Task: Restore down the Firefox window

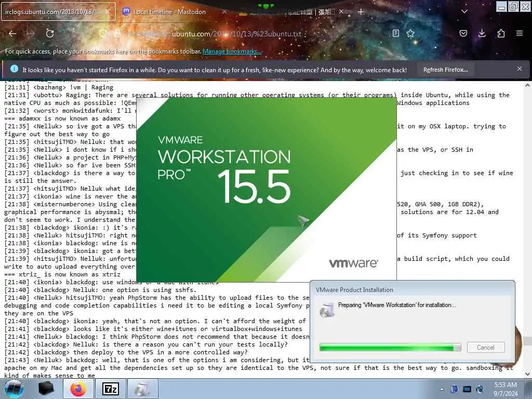Action: click(x=513, y=6)
